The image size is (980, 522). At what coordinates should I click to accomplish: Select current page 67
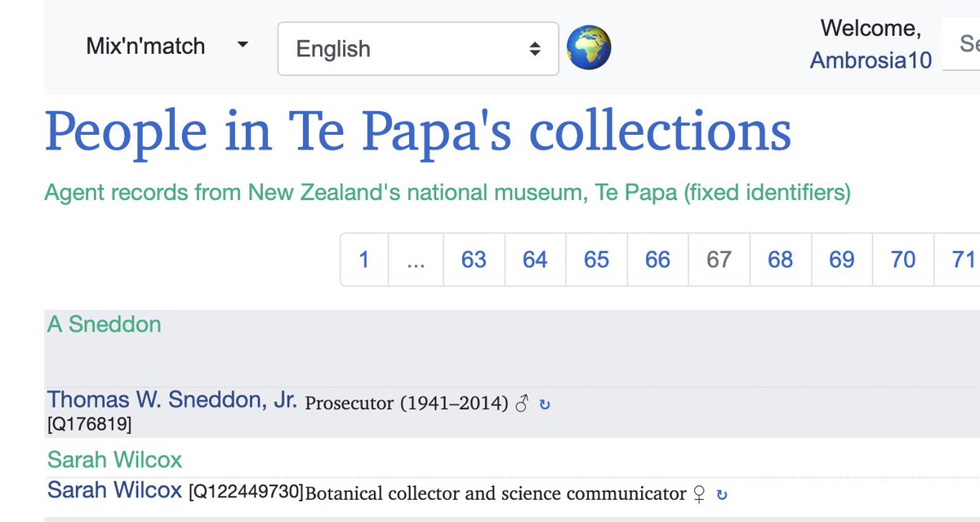click(719, 260)
